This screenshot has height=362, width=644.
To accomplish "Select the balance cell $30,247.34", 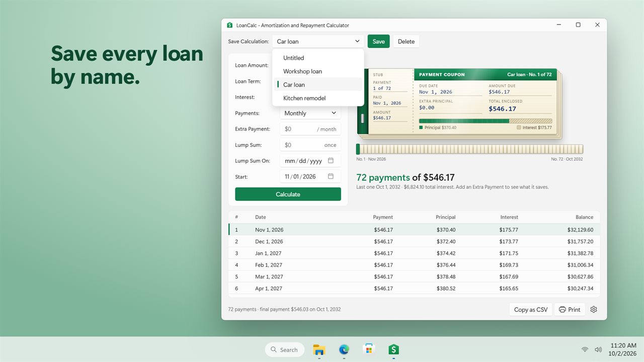I will click(580, 289).
